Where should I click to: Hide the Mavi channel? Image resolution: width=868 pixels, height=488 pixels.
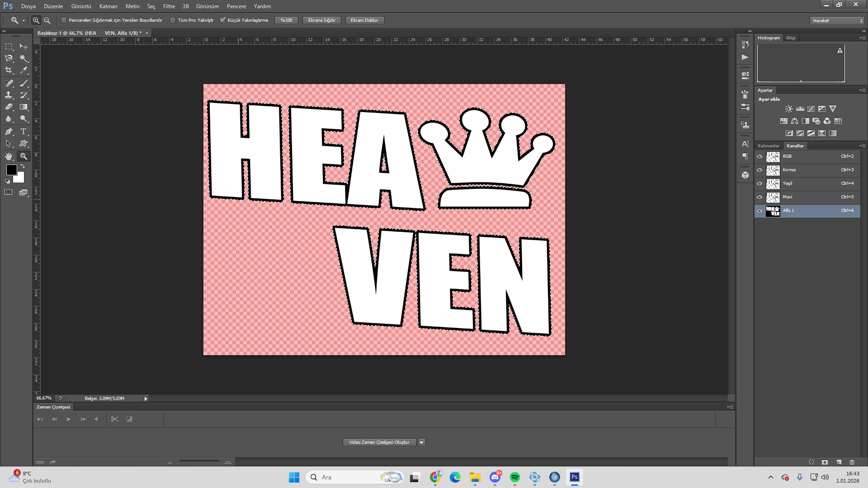click(759, 197)
